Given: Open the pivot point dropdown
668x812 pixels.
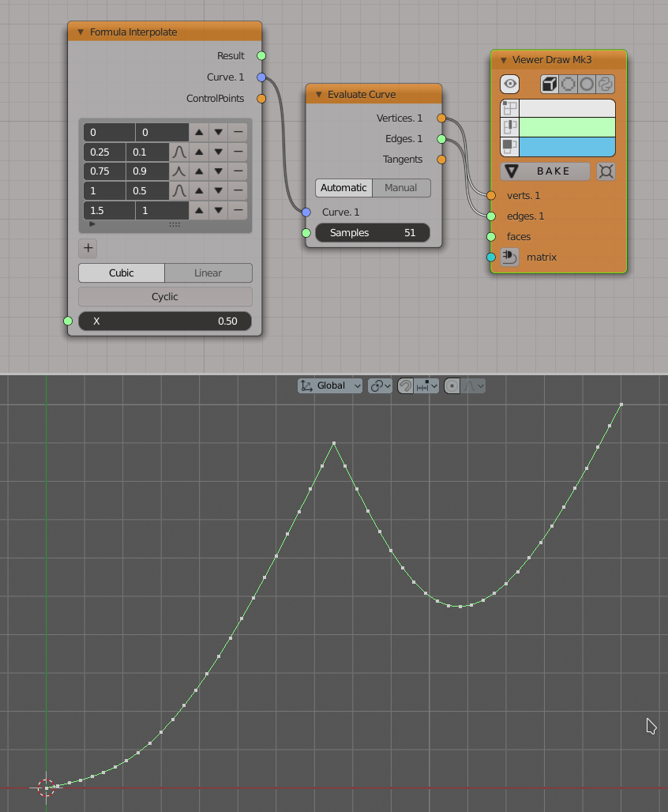Looking at the screenshot, I should pyautogui.click(x=380, y=385).
